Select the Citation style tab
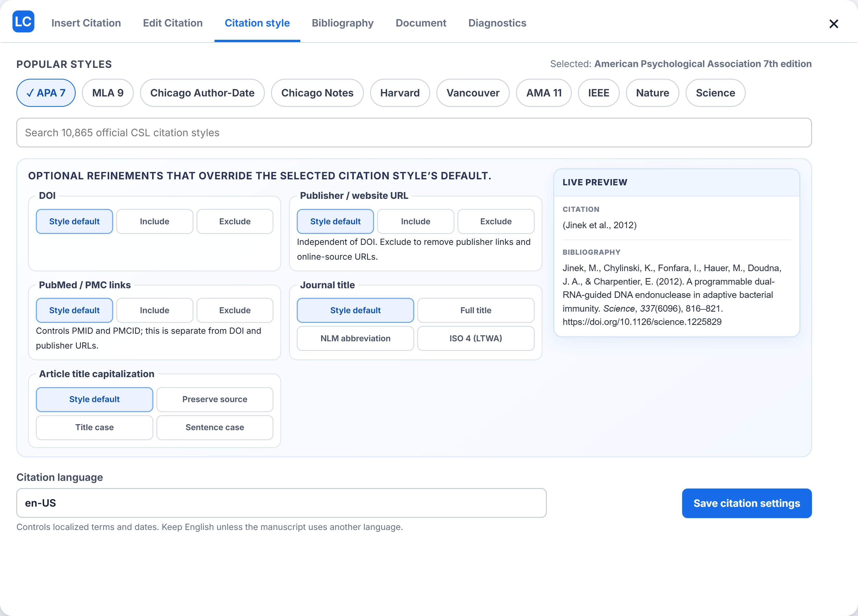 [257, 23]
